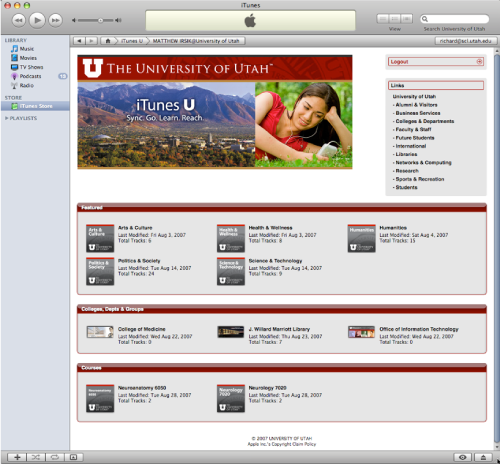Click the iTunes U breadcrumb
500x464 pixels.
tap(132, 41)
